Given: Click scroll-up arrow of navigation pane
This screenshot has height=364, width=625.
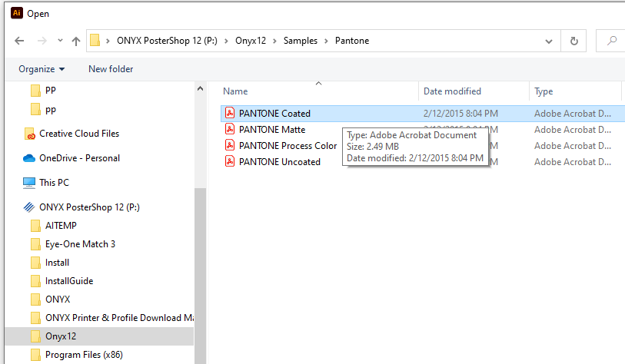Looking at the screenshot, I should click(200, 88).
